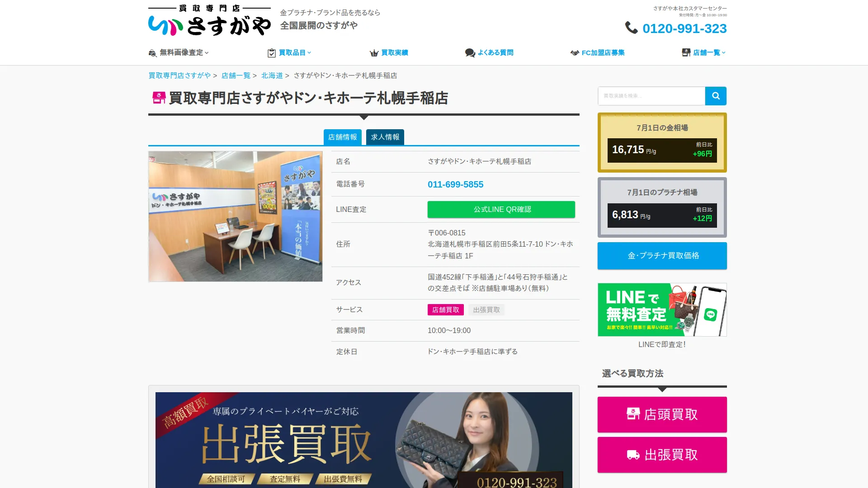Click the crown icon beside 買取実績

[374, 53]
